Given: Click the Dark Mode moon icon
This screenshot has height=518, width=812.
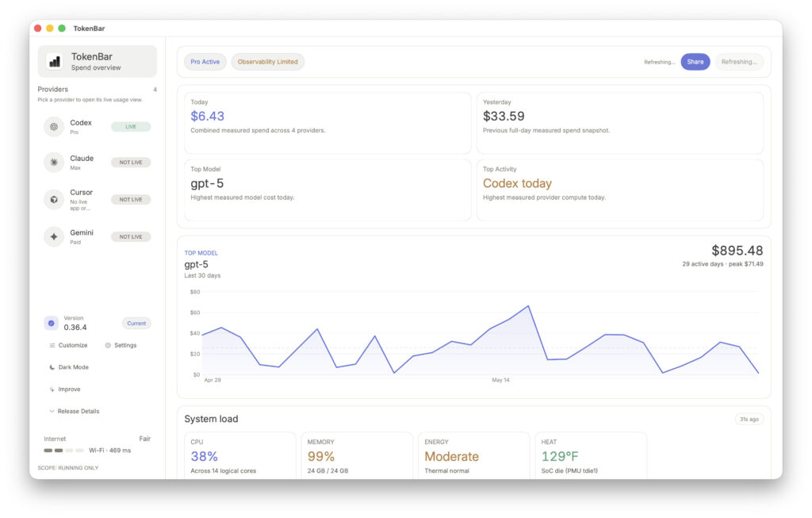Looking at the screenshot, I should 52,367.
